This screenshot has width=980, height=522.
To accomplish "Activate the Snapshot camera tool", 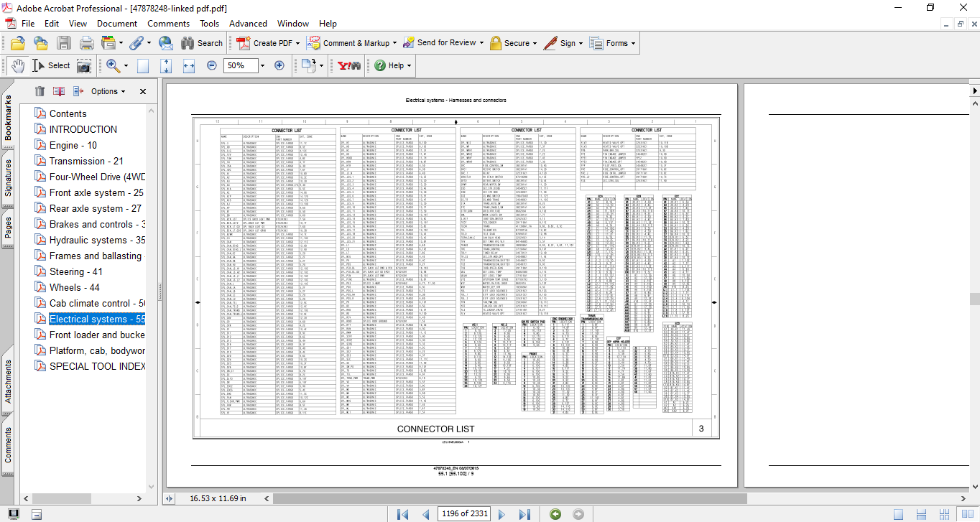I will coord(84,65).
